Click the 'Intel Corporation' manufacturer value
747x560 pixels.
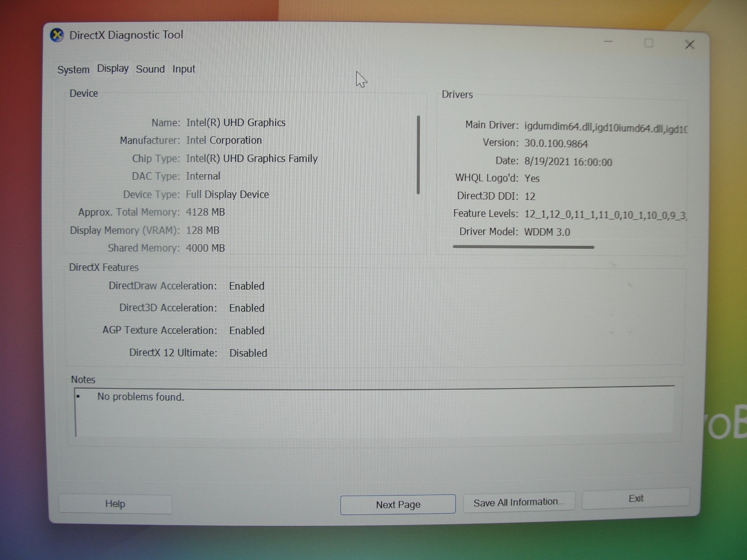pos(224,140)
